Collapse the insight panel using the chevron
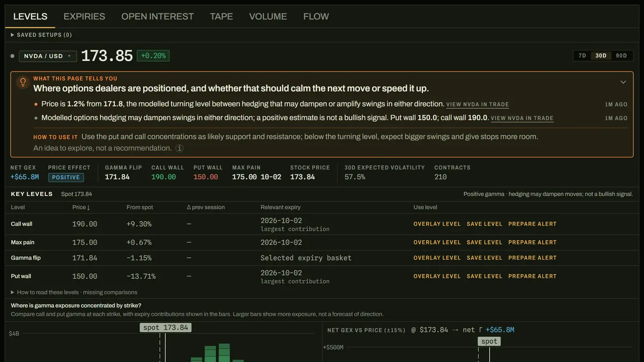The width and height of the screenshot is (644, 362). point(623,82)
